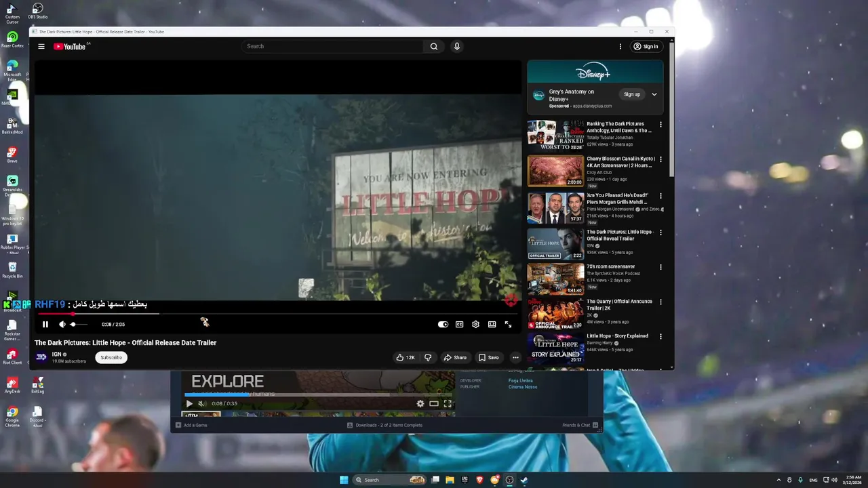This screenshot has width=868, height=488.
Task: Pause the Little Hope trailer
Action: coord(45,325)
